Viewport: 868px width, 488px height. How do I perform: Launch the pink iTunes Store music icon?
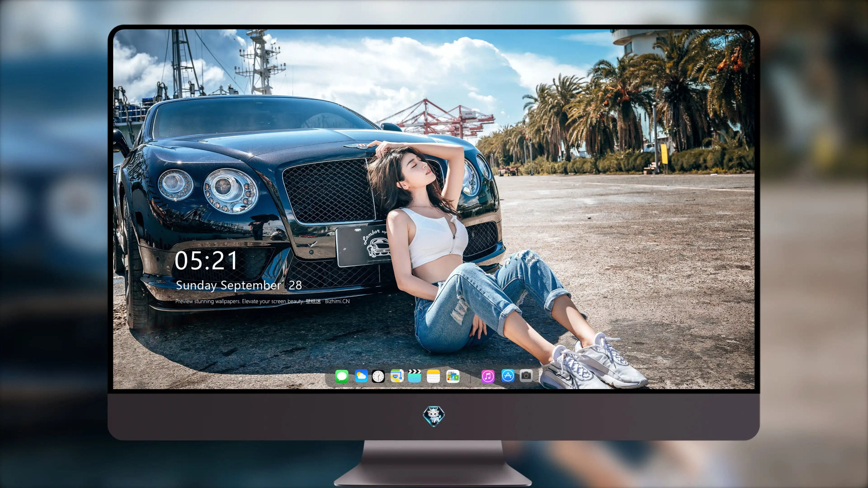point(488,376)
